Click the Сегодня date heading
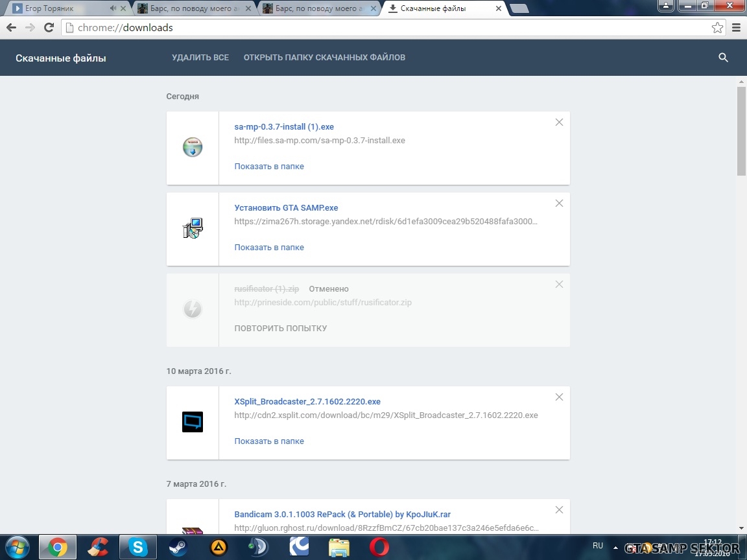This screenshot has height=560, width=747. click(182, 97)
